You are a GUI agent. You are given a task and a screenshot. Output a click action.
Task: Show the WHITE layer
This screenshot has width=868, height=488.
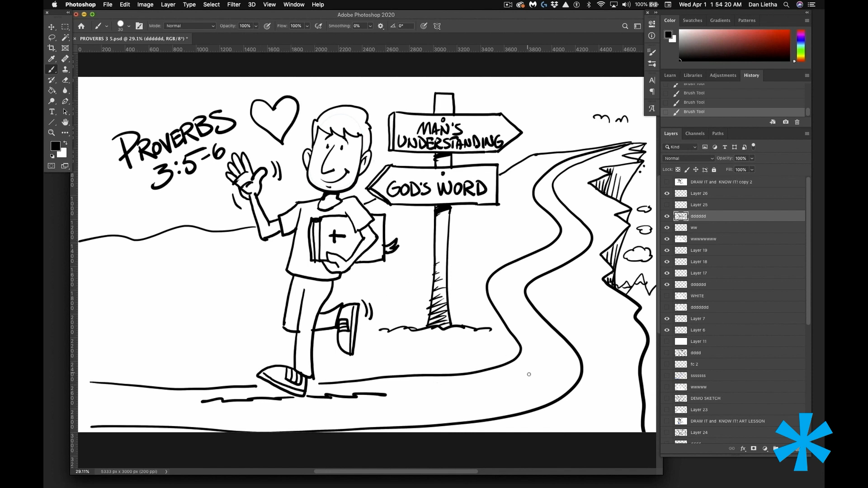coord(667,296)
